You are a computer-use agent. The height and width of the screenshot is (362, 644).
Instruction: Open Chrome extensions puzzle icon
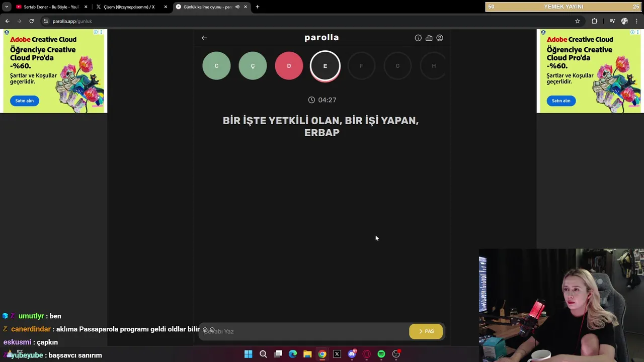tap(595, 21)
